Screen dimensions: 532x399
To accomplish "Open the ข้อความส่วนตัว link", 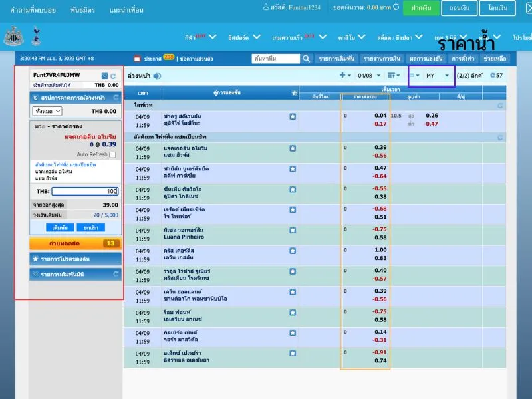I will [196, 59].
